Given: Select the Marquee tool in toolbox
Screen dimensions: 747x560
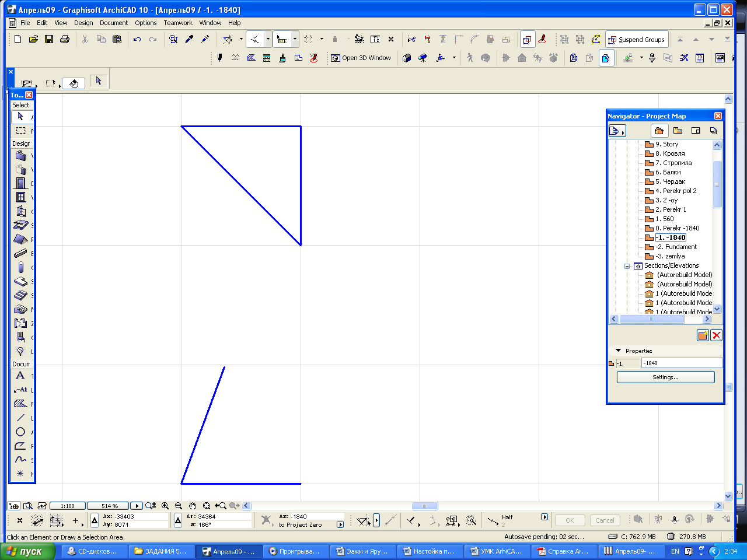Looking at the screenshot, I should (x=20, y=131).
